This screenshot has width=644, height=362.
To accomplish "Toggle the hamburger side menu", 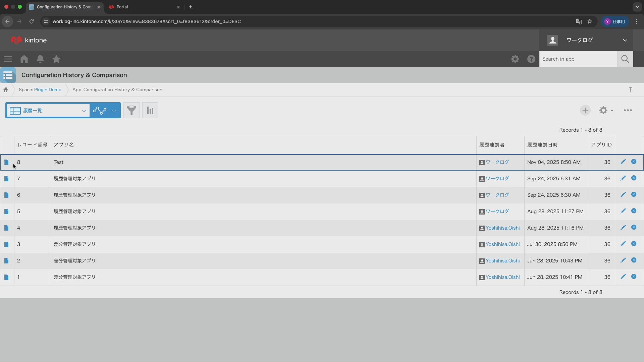I will (8, 59).
